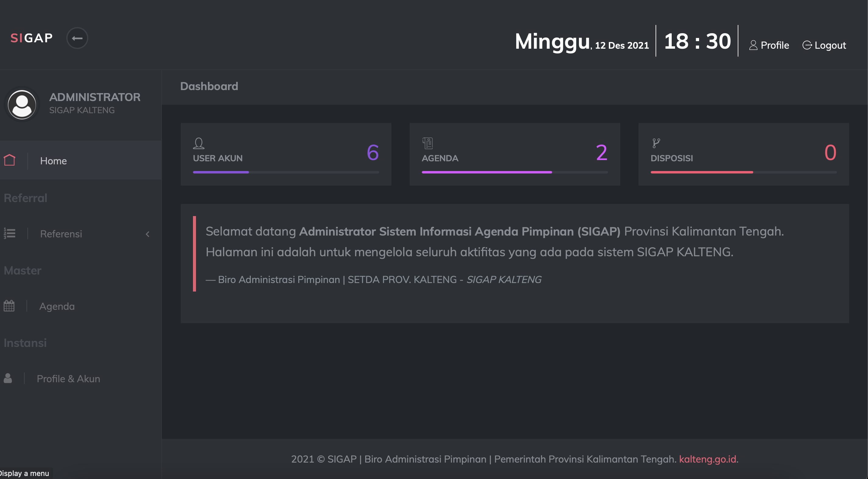Open the Agenda sidebar menu
868x479 pixels.
pos(57,306)
